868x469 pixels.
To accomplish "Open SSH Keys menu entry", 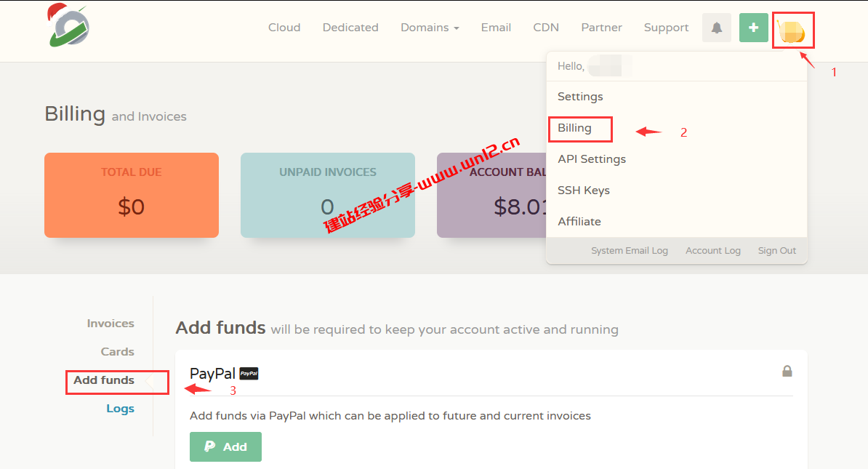I will pyautogui.click(x=584, y=191).
